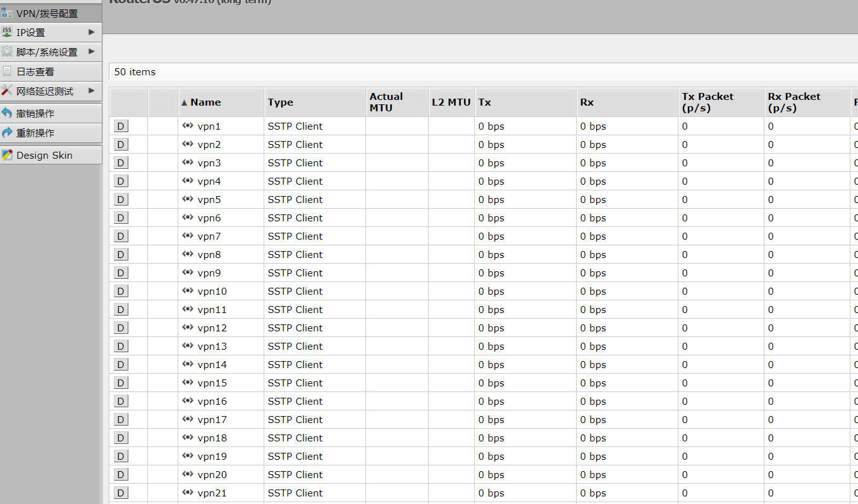
Task: Expand the 网络延迟测试 submenu arrow
Action: click(92, 91)
